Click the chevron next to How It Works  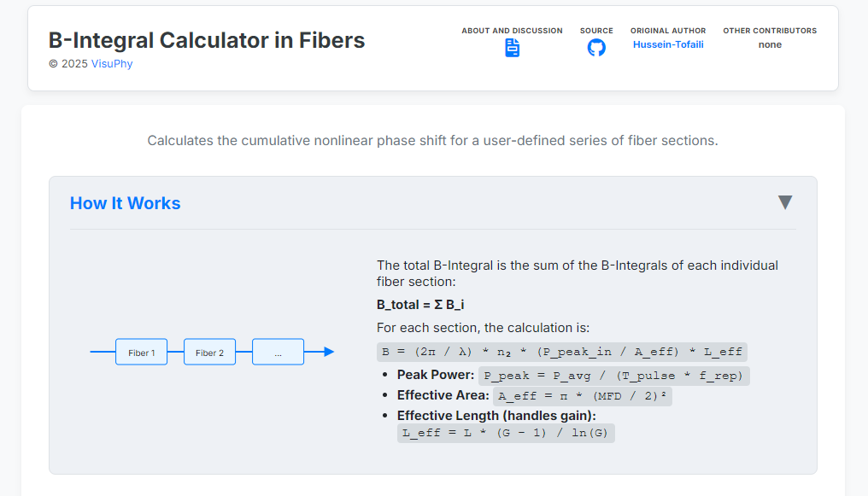coord(785,202)
